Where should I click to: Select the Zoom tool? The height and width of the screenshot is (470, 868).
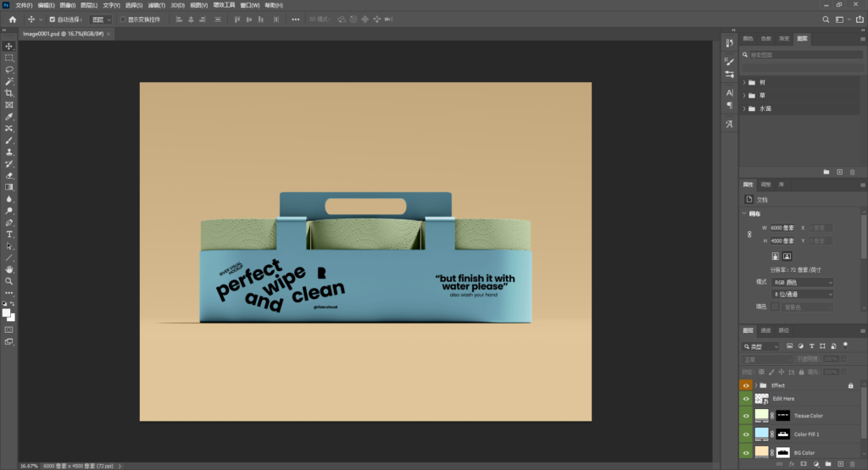click(8, 281)
